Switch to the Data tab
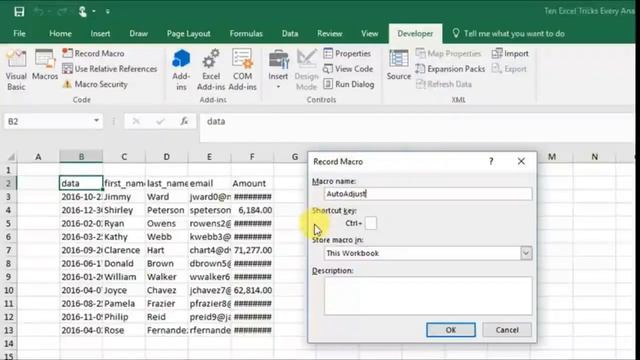This screenshot has width=640, height=360. (x=290, y=33)
